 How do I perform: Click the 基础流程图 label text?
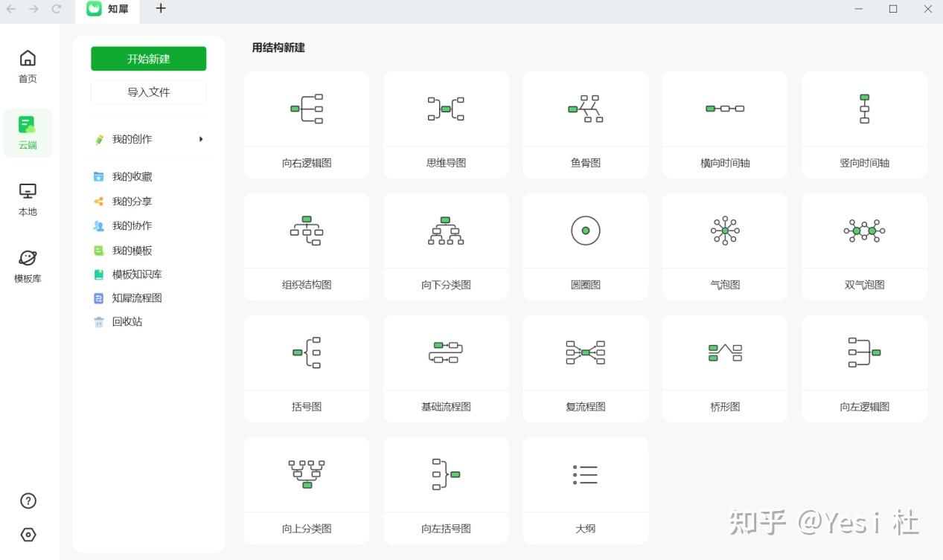point(446,407)
